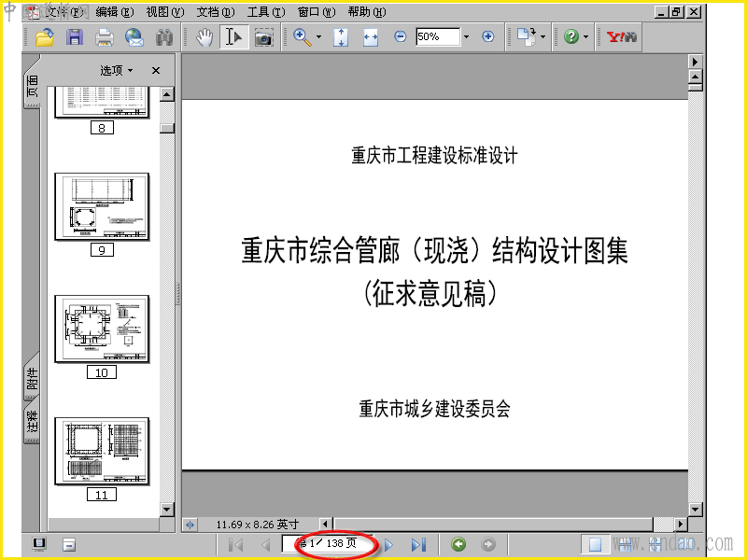Open the 文件 menu
The height and width of the screenshot is (560, 747).
coord(64,12)
